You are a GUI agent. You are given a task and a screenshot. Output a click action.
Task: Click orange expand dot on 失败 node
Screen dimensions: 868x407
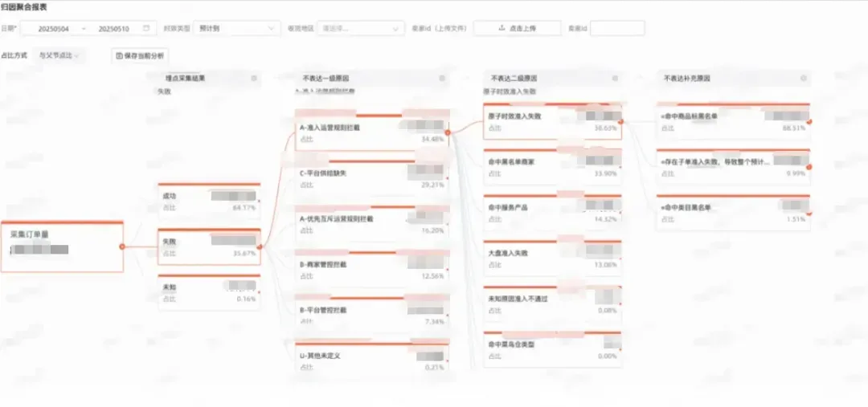pyautogui.click(x=259, y=247)
